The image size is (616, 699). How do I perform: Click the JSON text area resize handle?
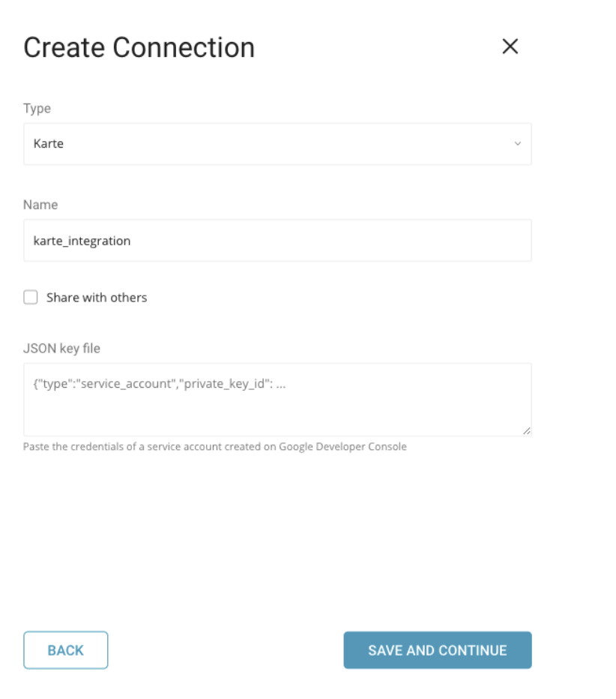(527, 431)
